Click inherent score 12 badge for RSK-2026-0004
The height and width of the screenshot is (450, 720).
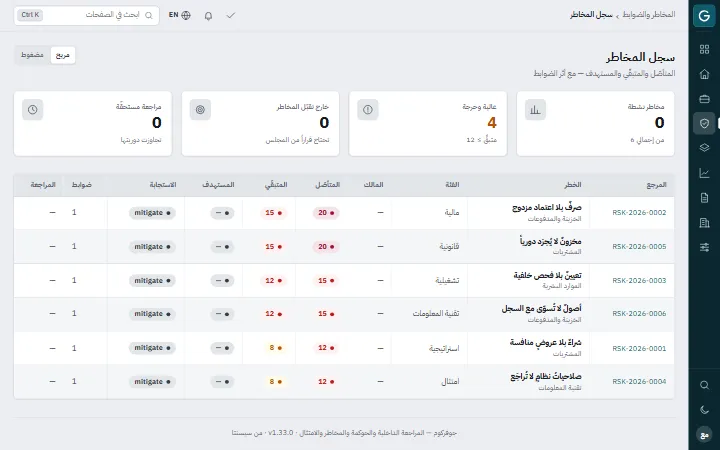click(x=326, y=382)
